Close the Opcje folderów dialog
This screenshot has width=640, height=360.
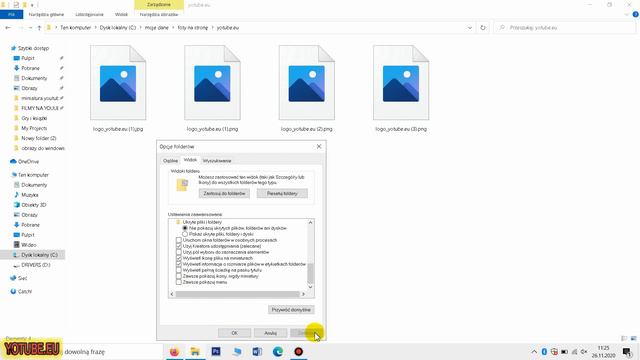tap(319, 147)
